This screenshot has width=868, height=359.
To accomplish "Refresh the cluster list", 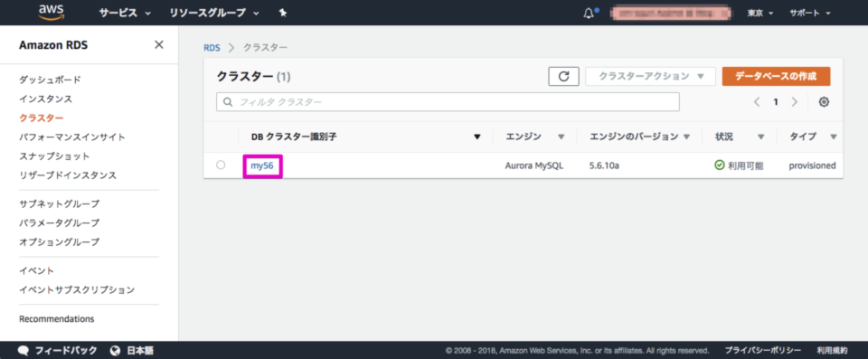I will point(563,77).
